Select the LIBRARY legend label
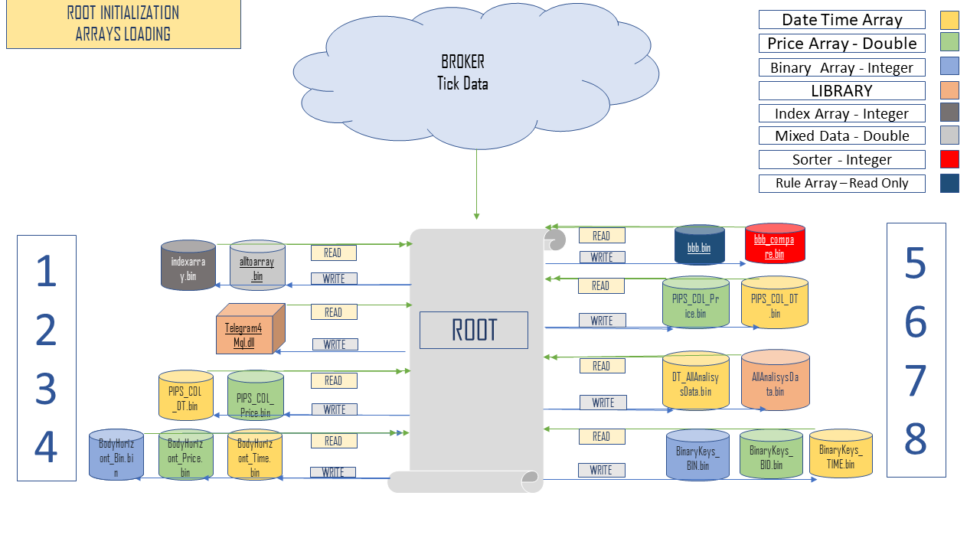Viewport: 980px width, 551px height. click(841, 90)
